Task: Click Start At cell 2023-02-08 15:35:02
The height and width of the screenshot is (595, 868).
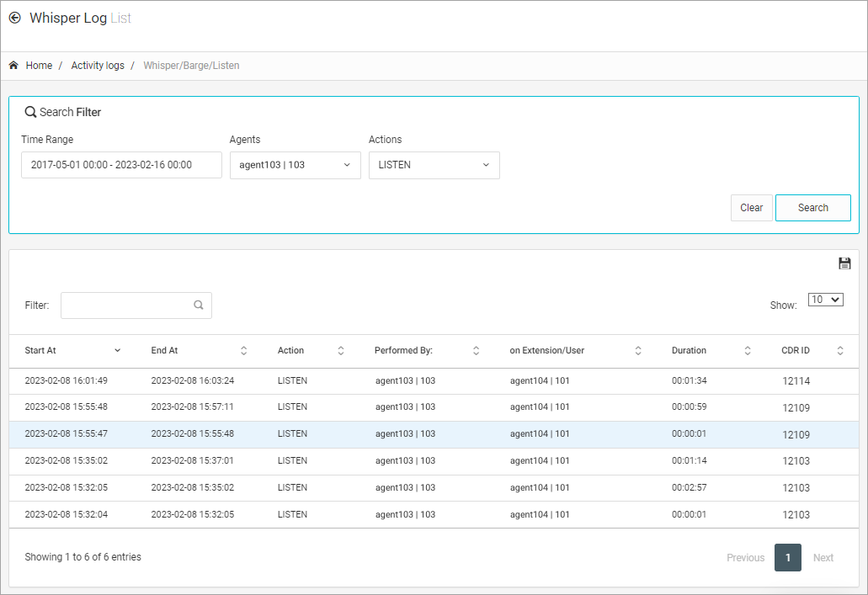Action: click(66, 460)
